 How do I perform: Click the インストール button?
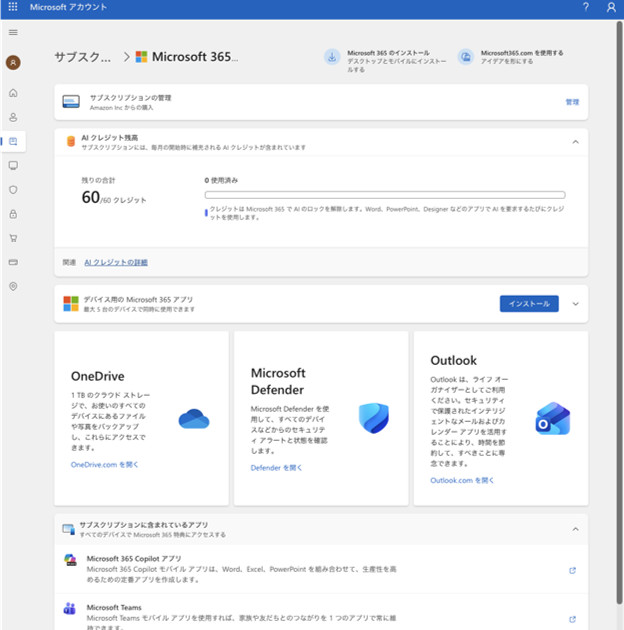click(x=529, y=304)
